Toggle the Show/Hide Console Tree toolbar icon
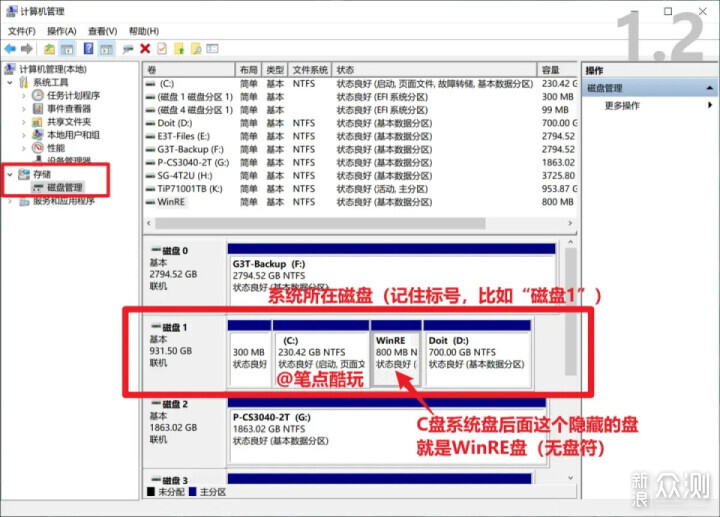The width and height of the screenshot is (720, 517). (x=67, y=49)
